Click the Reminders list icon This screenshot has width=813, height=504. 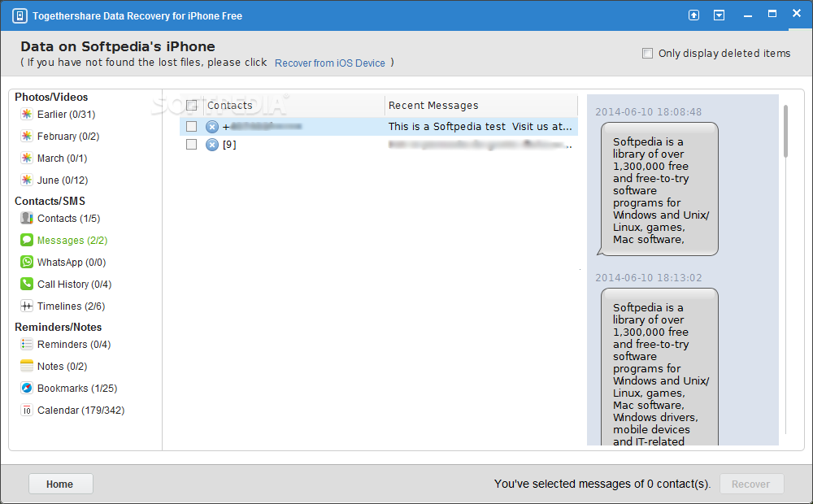click(27, 345)
